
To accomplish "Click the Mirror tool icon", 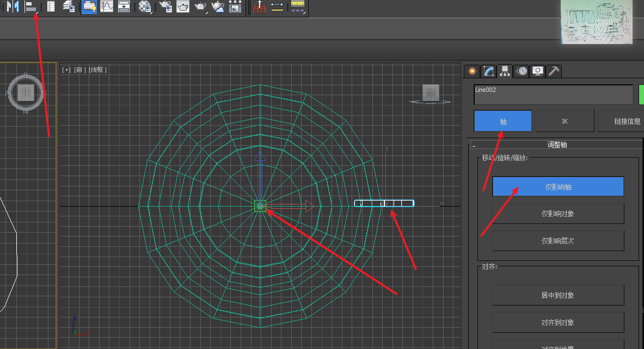I will click(13, 7).
